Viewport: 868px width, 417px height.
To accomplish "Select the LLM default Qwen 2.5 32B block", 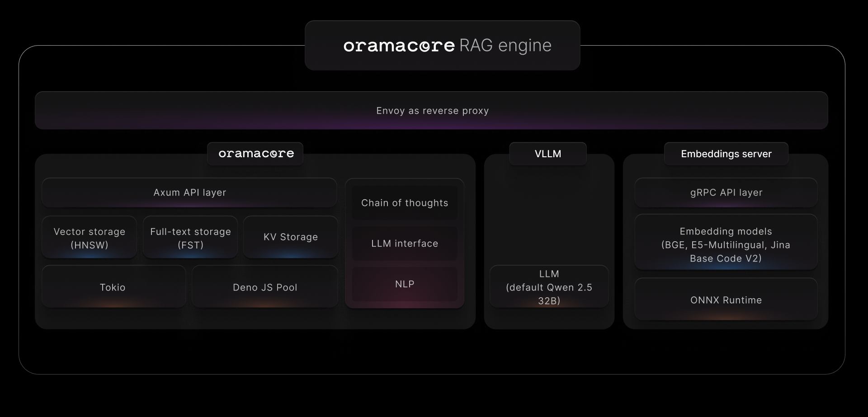I will [549, 287].
